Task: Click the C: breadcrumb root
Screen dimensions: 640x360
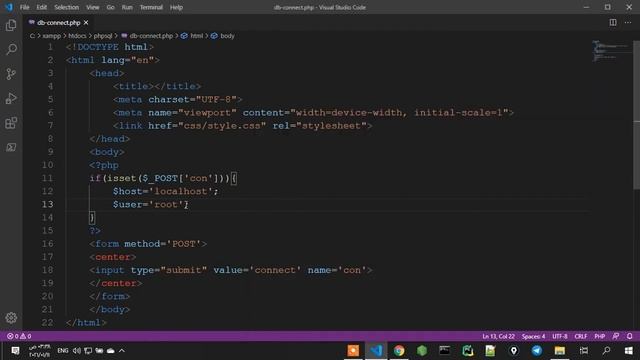Action: coord(32,36)
